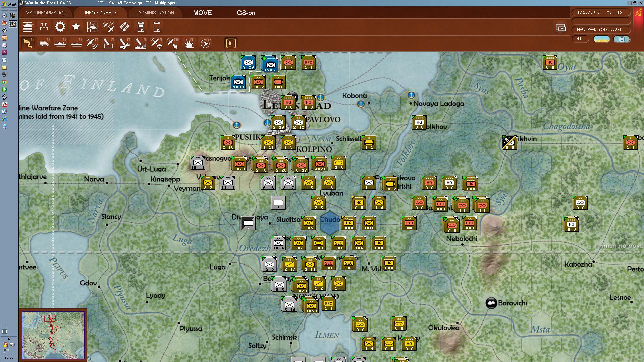This screenshot has width=644, height=362.
Task: Click the Motor Pool 214K status field
Action: [x=601, y=29]
